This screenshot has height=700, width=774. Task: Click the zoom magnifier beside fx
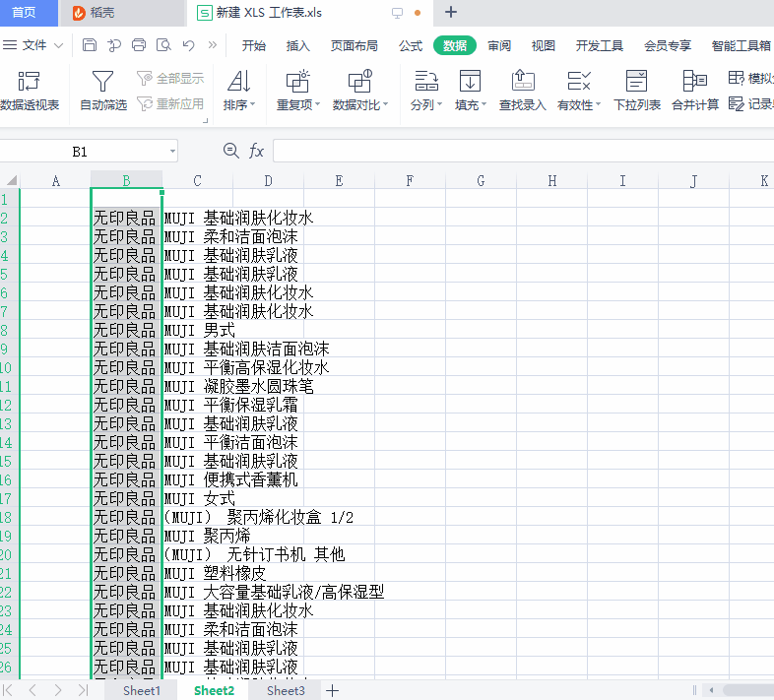(231, 151)
